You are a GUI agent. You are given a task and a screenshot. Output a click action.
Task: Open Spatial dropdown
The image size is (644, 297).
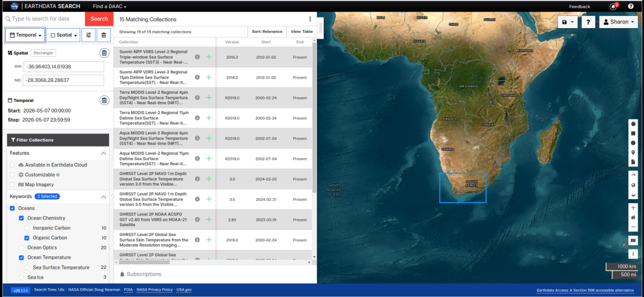click(x=63, y=35)
